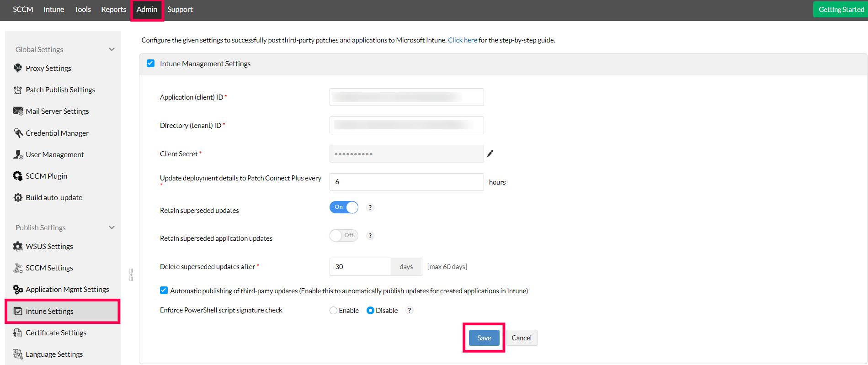Click the SCCM Settings icon

[x=18, y=268]
